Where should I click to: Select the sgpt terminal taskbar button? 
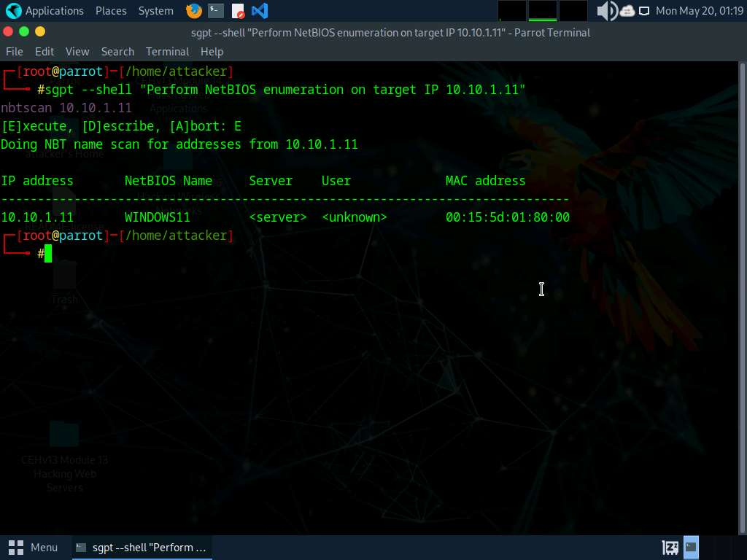point(142,548)
